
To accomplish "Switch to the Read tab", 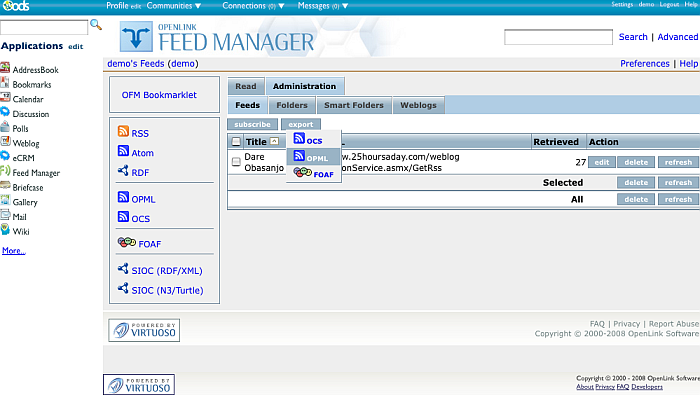I will [245, 87].
